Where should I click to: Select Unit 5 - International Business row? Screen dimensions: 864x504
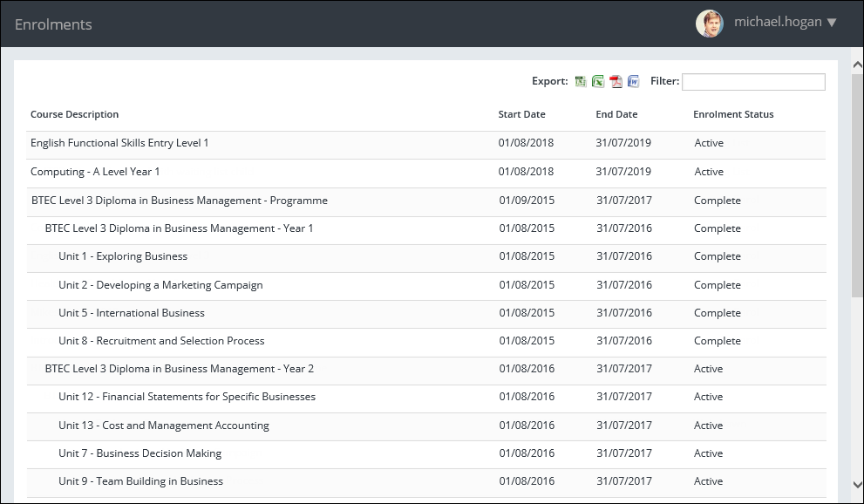coord(132,313)
